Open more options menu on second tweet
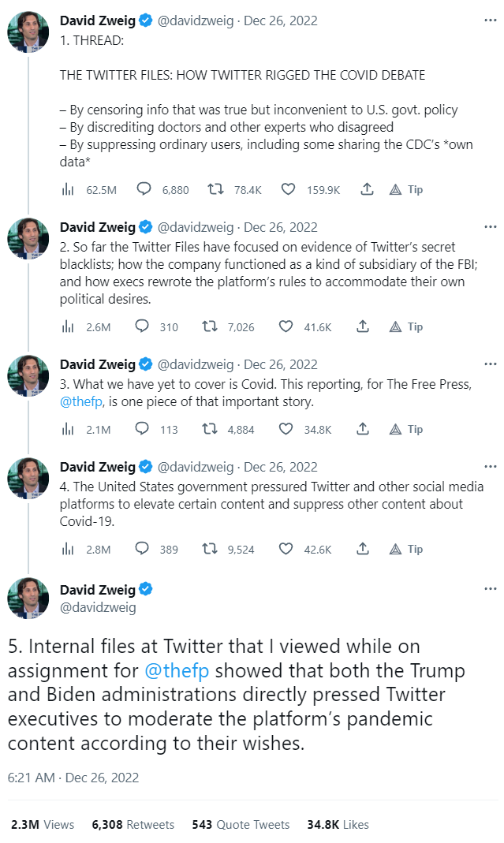This screenshot has height=843, width=504. (491, 227)
